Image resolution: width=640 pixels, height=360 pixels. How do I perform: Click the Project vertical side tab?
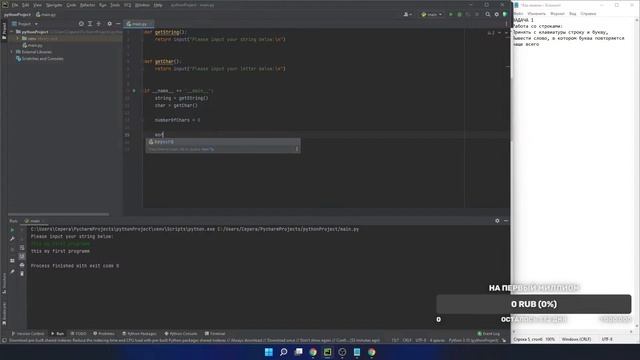coord(4,31)
